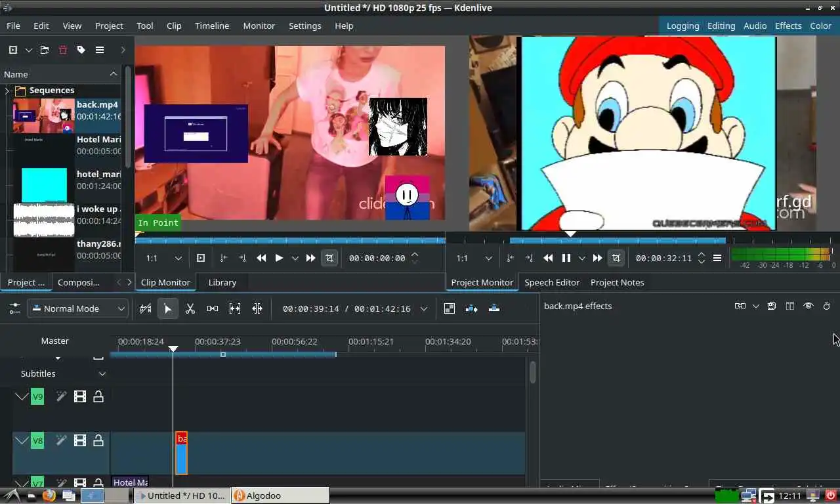Activate the Selection arrow tool
Viewport: 840px width, 504px height.
pyautogui.click(x=168, y=308)
